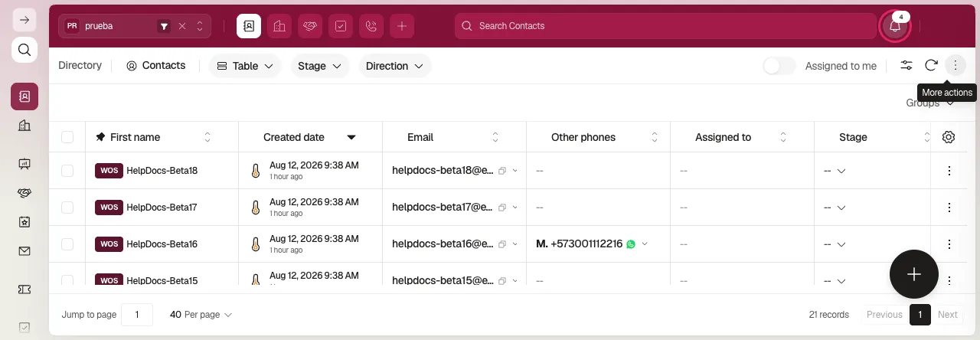Open the filter sliders settings icon
980x340 pixels.
906,66
